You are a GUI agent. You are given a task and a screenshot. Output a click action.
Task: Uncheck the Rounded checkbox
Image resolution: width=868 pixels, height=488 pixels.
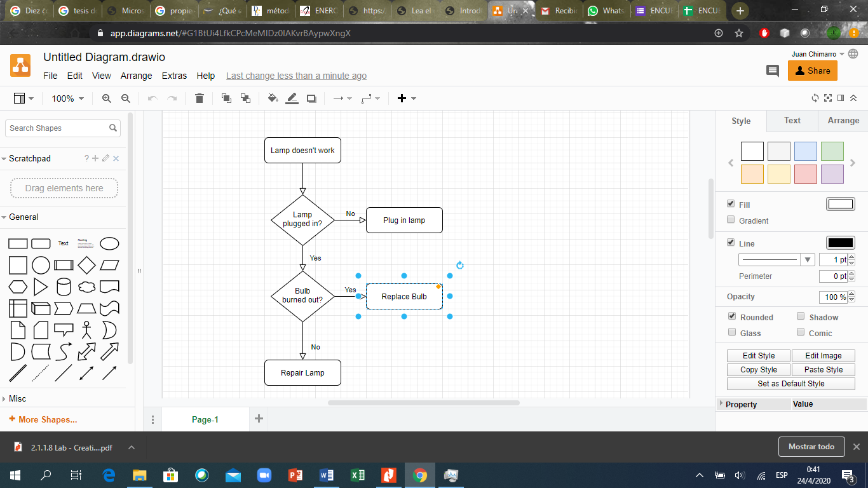732,316
